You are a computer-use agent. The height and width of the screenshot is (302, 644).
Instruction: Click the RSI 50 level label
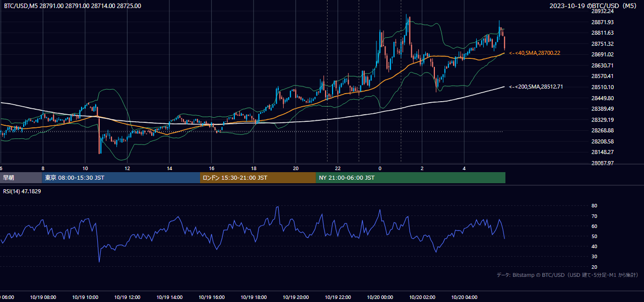click(x=594, y=236)
